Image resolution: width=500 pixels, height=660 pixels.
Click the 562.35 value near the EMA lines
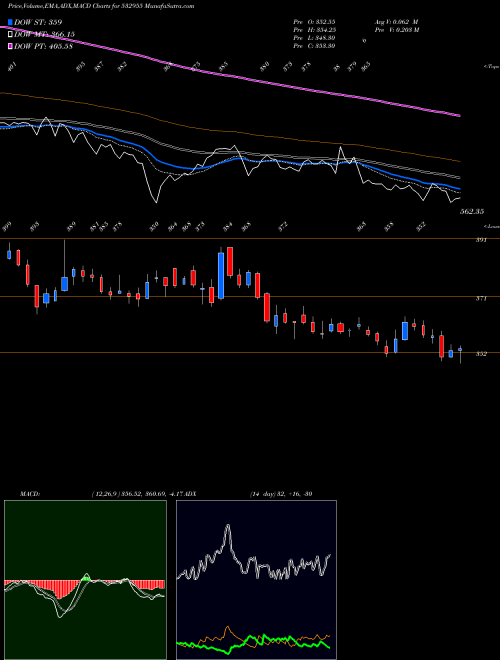472,211
